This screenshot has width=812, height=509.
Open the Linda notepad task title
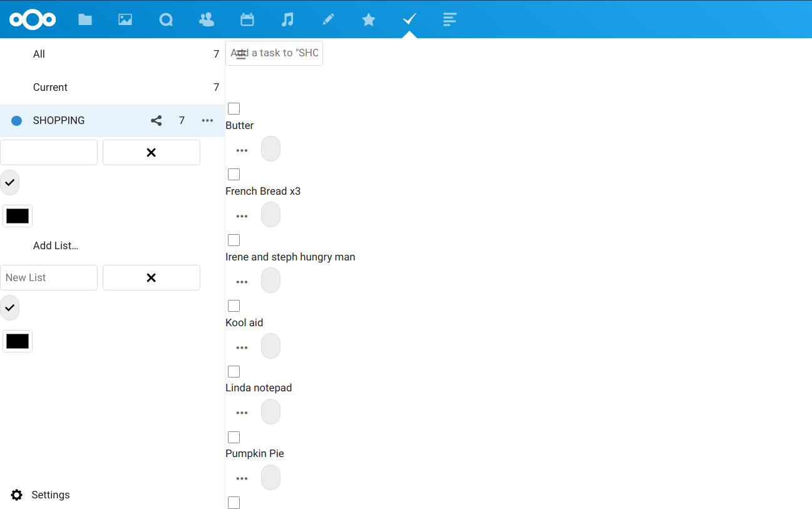coord(259,388)
